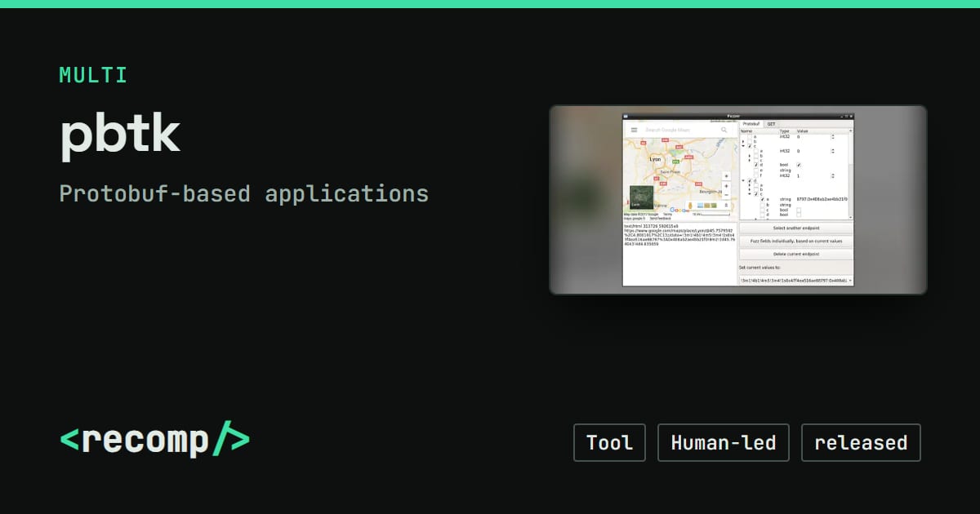Collapse top-level field c in tree
This screenshot has height=514, width=980.
[743, 146]
